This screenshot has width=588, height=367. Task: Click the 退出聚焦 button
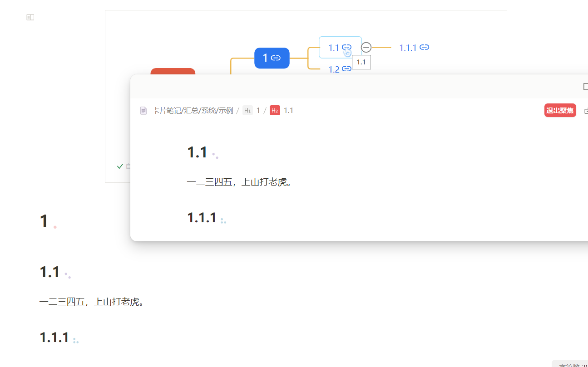point(560,110)
